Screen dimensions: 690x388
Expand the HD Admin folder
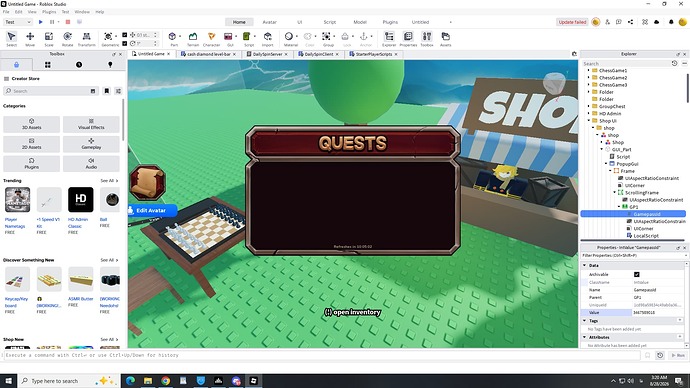[589, 113]
